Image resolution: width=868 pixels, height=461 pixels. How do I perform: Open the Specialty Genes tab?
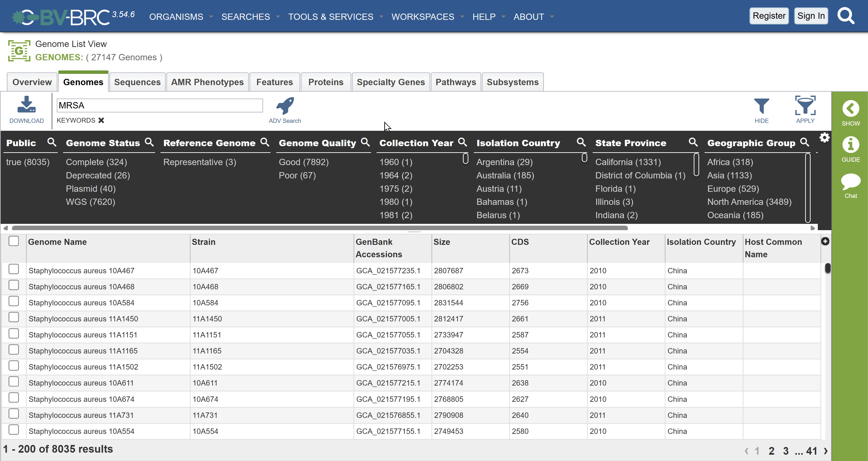(x=391, y=82)
